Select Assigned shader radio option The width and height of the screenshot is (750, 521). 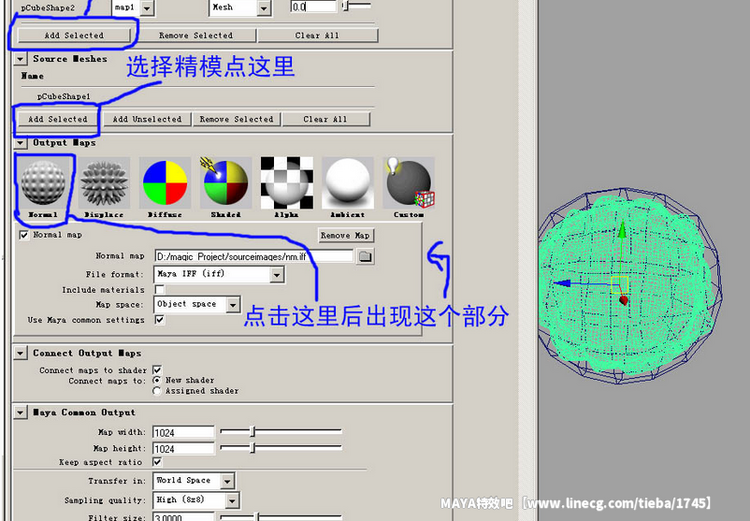(156, 391)
